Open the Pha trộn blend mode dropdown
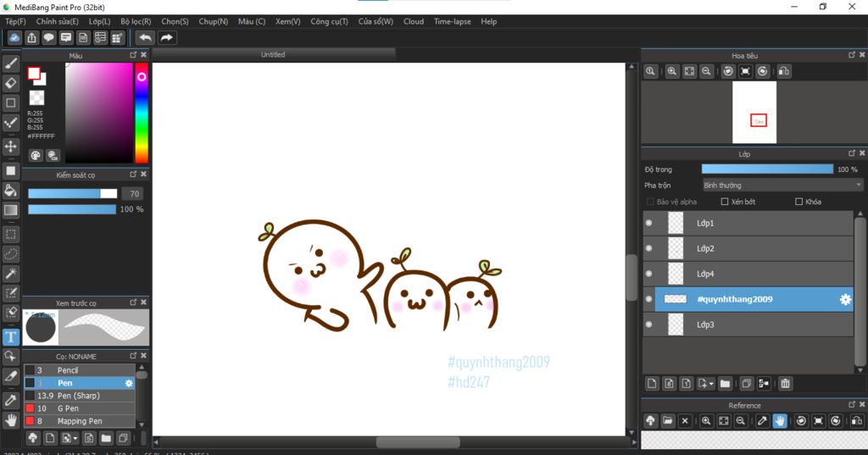 [782, 185]
